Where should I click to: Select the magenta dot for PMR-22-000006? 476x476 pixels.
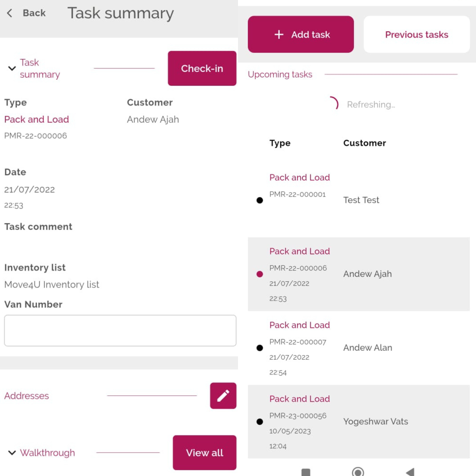click(x=260, y=274)
